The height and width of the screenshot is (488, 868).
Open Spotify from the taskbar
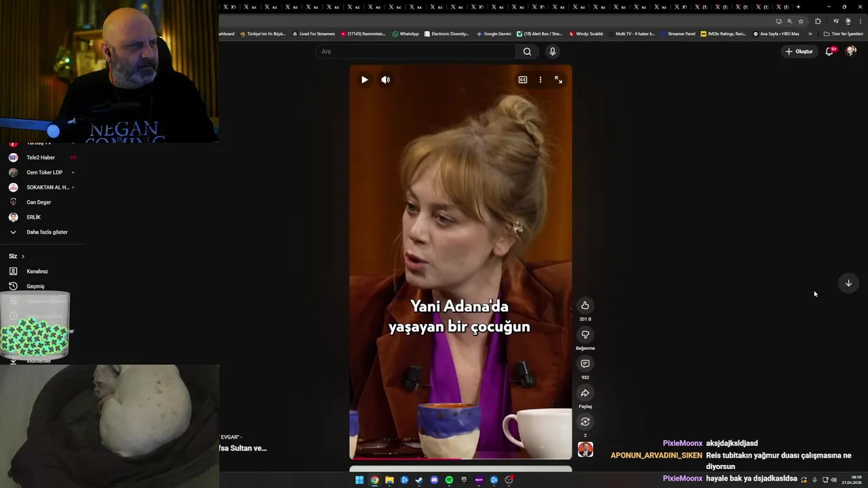449,480
